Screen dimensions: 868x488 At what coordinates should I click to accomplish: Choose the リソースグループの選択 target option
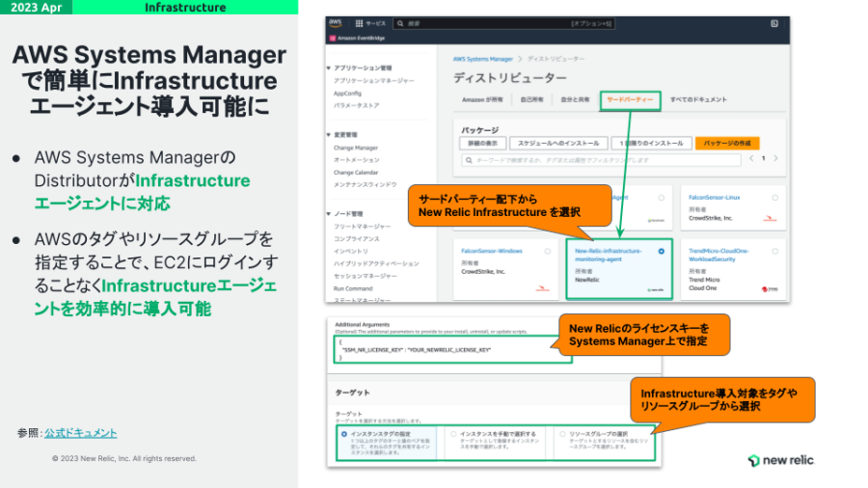tap(562, 434)
